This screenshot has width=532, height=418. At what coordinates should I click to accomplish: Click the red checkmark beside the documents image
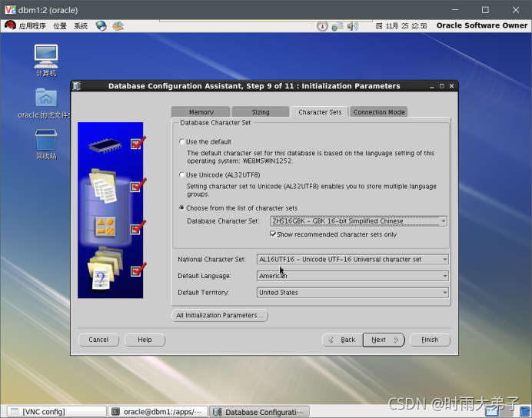(138, 185)
